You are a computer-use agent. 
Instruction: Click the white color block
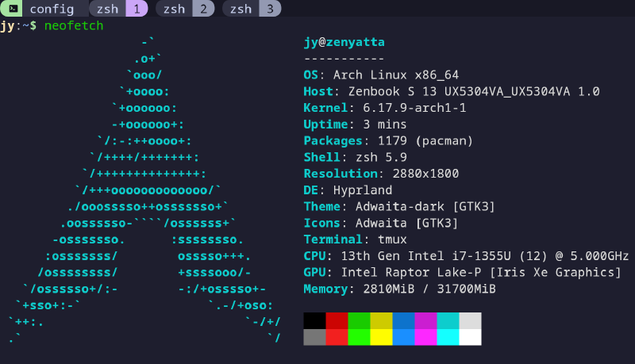click(x=470, y=337)
